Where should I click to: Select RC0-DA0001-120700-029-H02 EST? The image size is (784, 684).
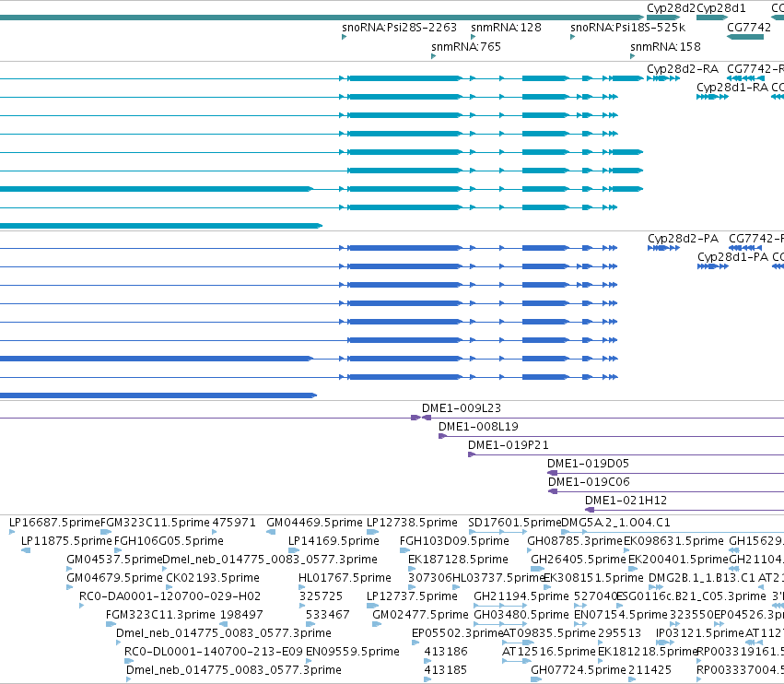tap(170, 596)
